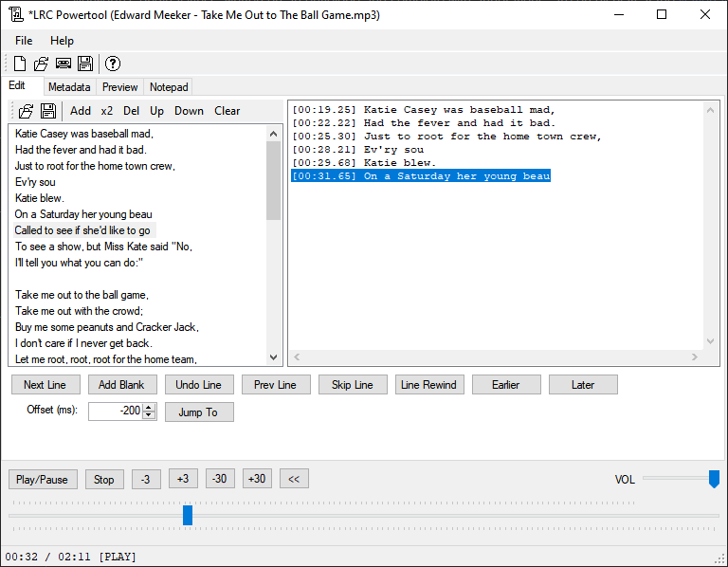Viewport: 728px width, 567px height.
Task: Toggle Play/Pause playback
Action: (x=43, y=480)
